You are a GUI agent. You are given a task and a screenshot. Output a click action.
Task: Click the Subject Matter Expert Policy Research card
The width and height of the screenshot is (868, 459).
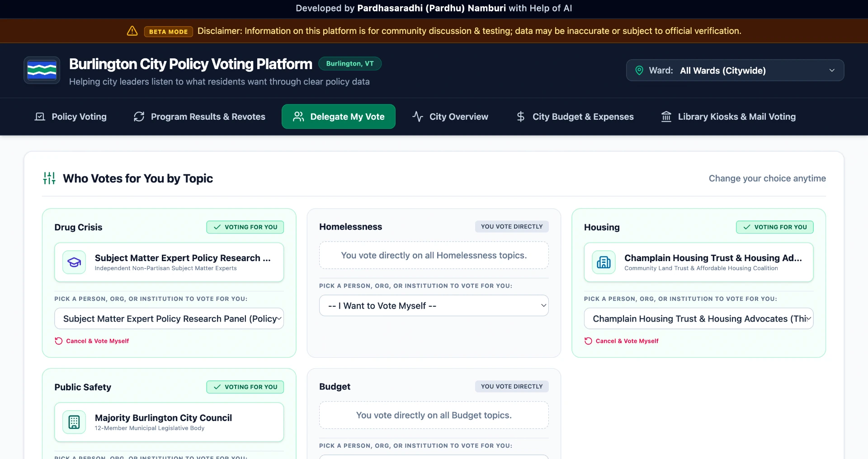(169, 262)
